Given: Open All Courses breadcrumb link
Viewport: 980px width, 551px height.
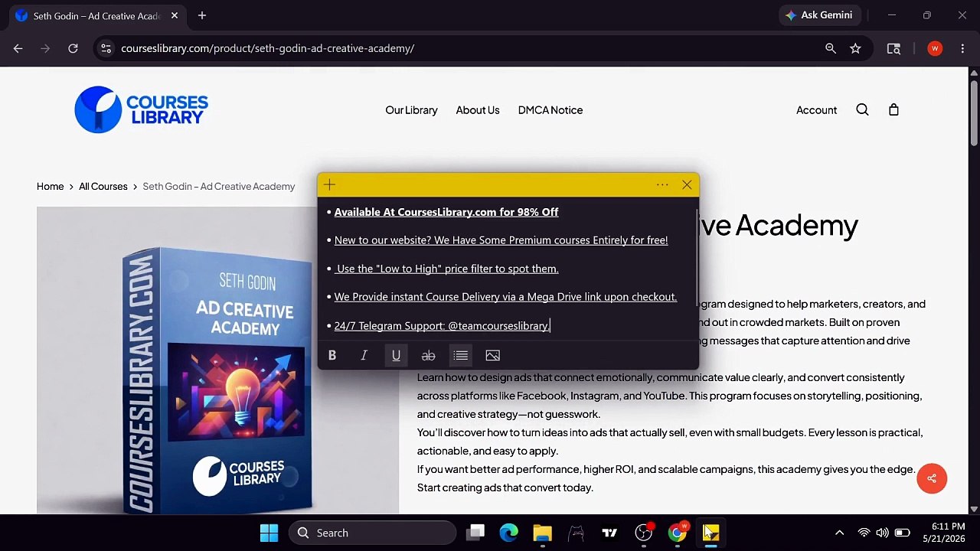Looking at the screenshot, I should (103, 186).
